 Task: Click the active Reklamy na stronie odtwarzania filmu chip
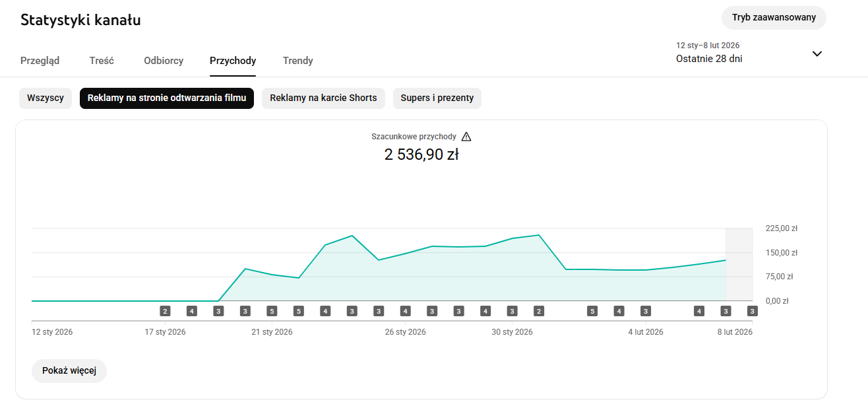(167, 98)
